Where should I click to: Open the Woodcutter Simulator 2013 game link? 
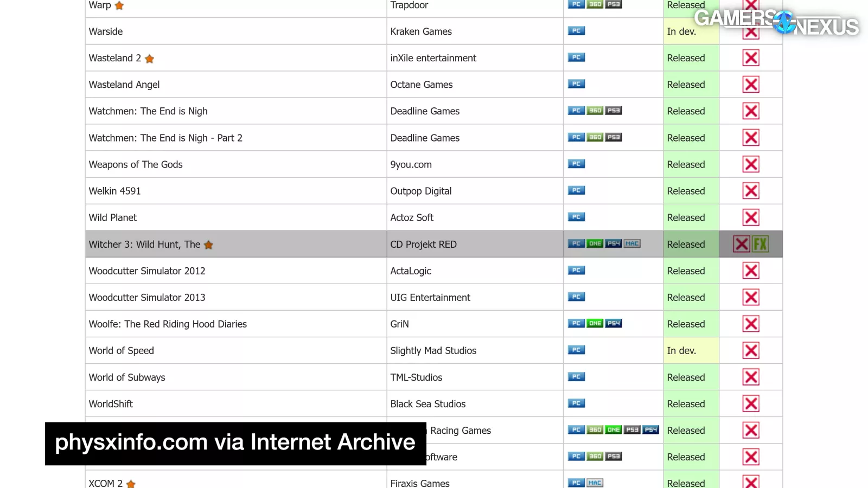(x=147, y=298)
